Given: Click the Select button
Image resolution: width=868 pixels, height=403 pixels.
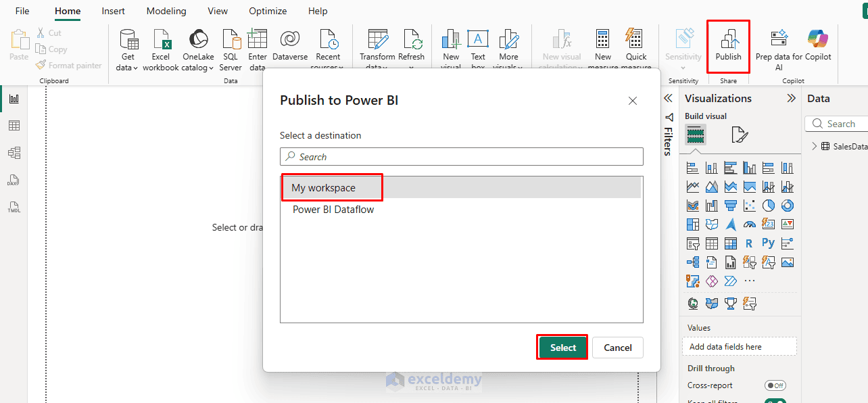Looking at the screenshot, I should tap(562, 348).
